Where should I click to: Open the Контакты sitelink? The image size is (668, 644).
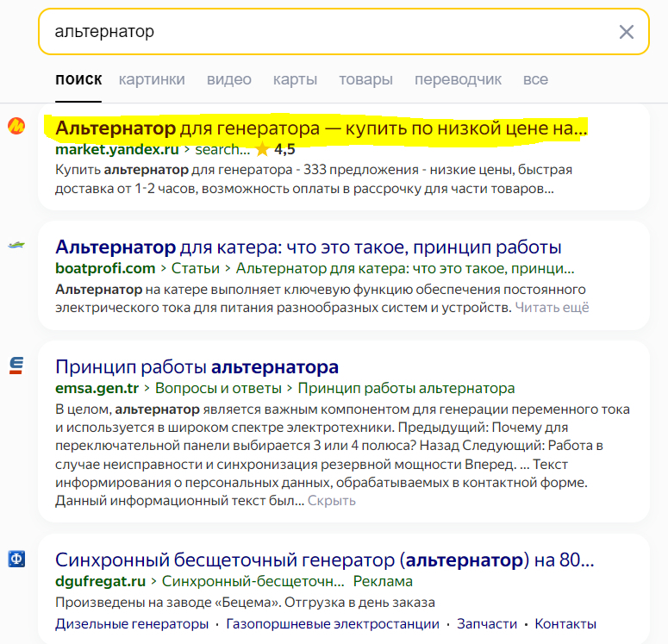click(x=565, y=624)
